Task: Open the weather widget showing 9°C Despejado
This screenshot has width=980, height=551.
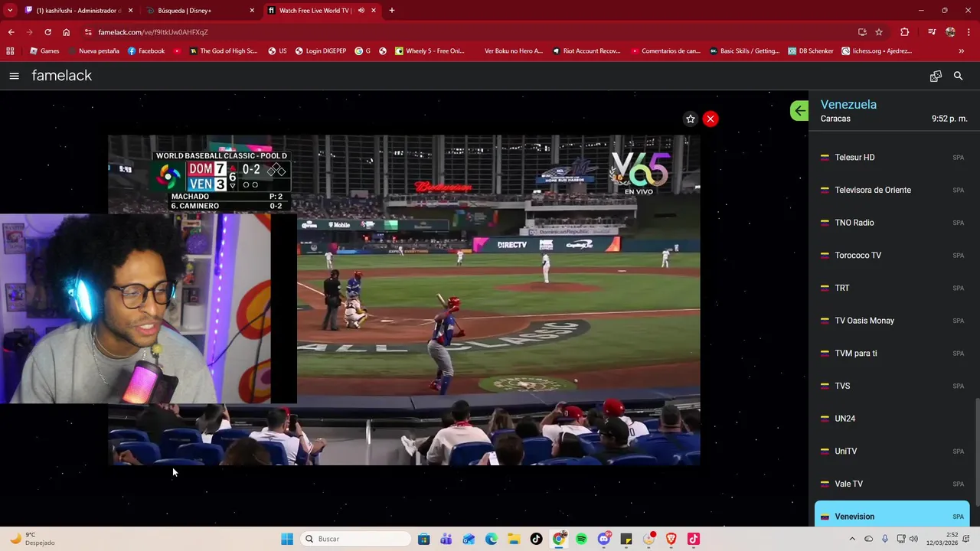Action: 32,539
